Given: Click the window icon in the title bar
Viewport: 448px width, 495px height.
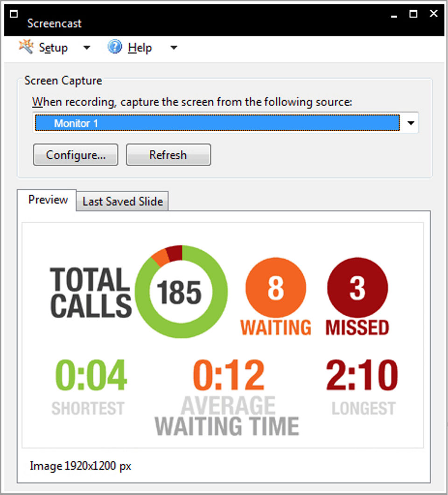Looking at the screenshot, I should 14,14.
